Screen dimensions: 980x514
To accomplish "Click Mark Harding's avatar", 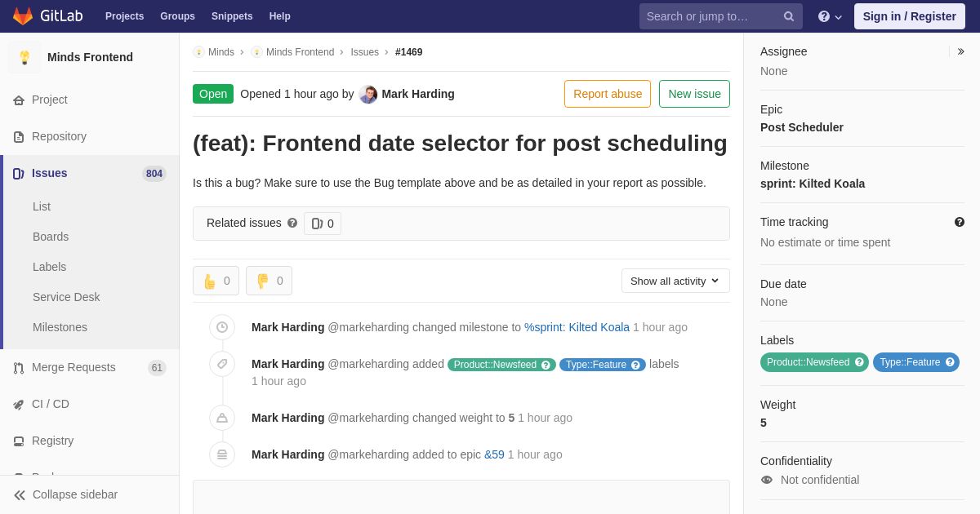I will (x=368, y=95).
